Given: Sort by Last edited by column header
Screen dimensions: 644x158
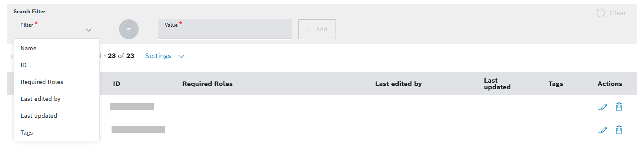Looking at the screenshot, I should (398, 84).
